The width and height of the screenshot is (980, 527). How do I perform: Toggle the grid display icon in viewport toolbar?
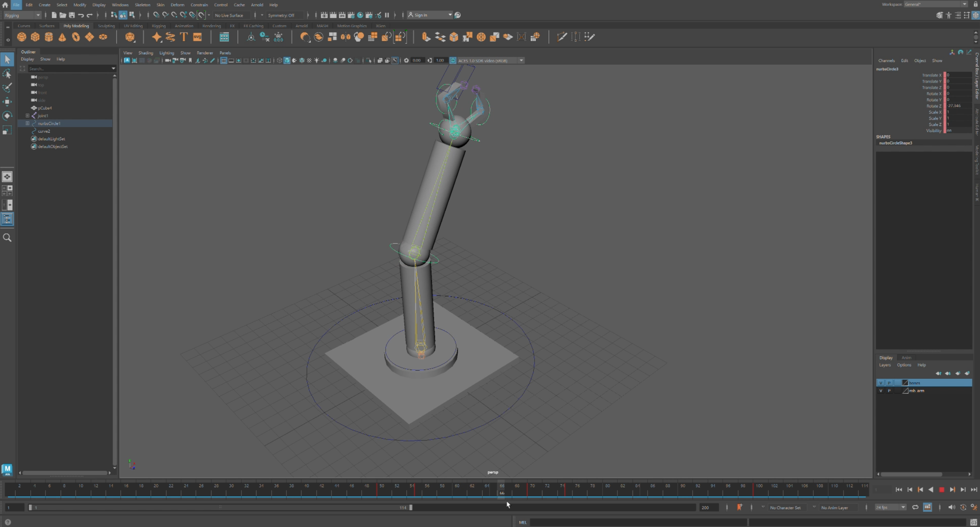click(x=224, y=61)
